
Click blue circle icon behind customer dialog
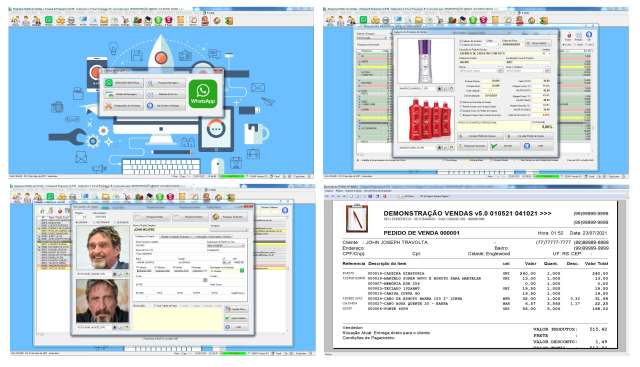pos(285,210)
